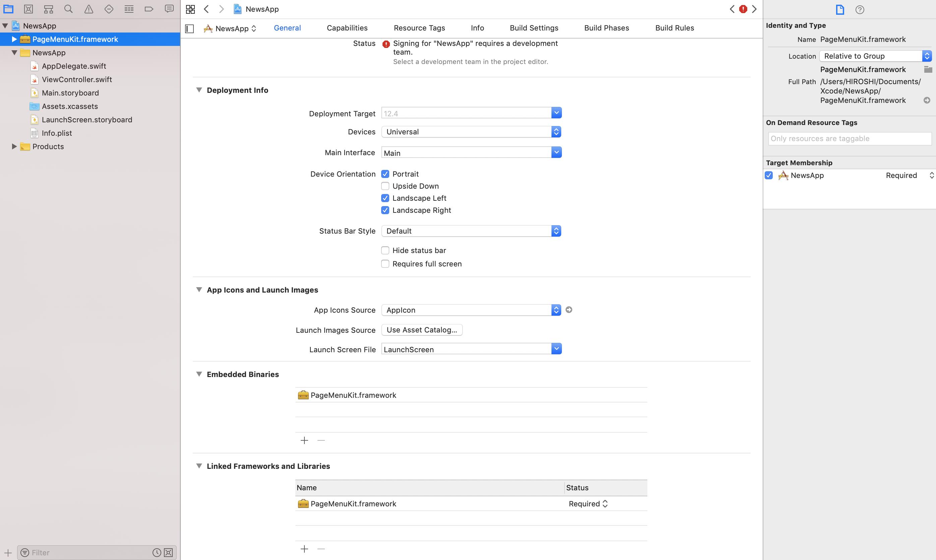This screenshot has height=560, width=936.
Task: Add an embedded binary with plus
Action: coord(304,440)
